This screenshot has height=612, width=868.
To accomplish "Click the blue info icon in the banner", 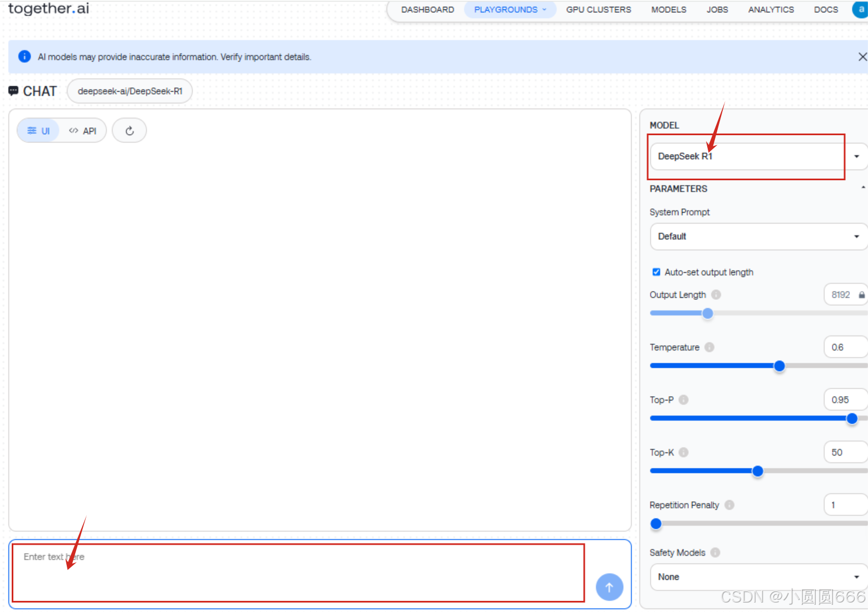I will point(24,56).
